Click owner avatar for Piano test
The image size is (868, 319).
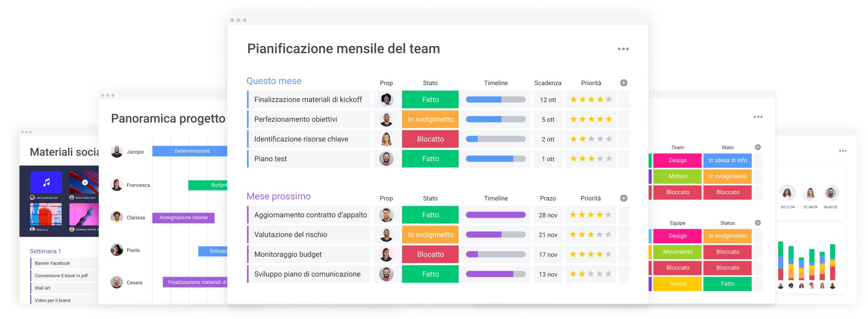(386, 159)
